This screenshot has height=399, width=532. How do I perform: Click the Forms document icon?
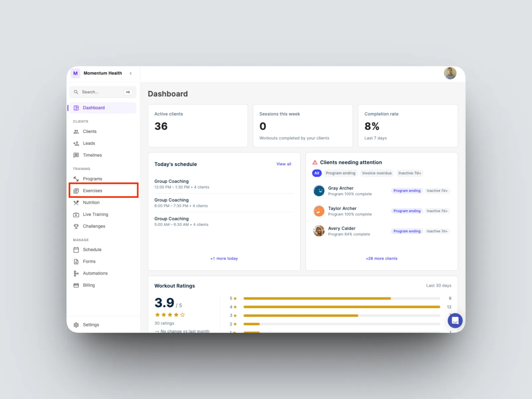[x=76, y=262]
